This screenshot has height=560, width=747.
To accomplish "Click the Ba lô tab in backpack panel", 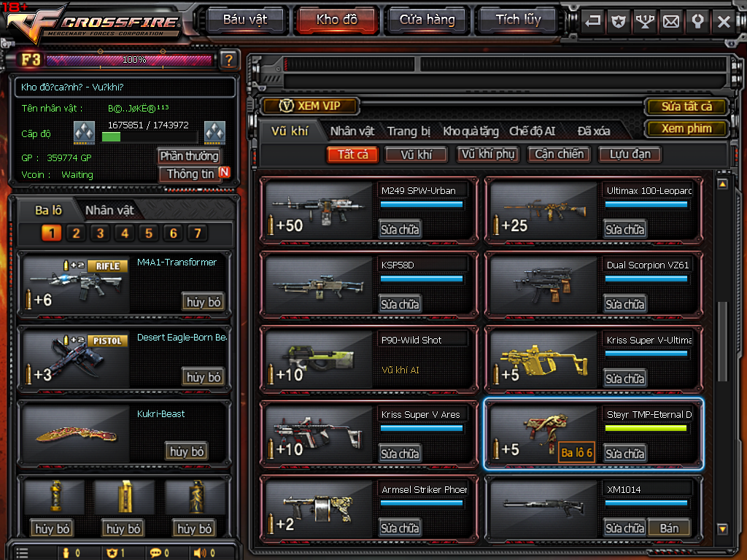I will [x=49, y=211].
